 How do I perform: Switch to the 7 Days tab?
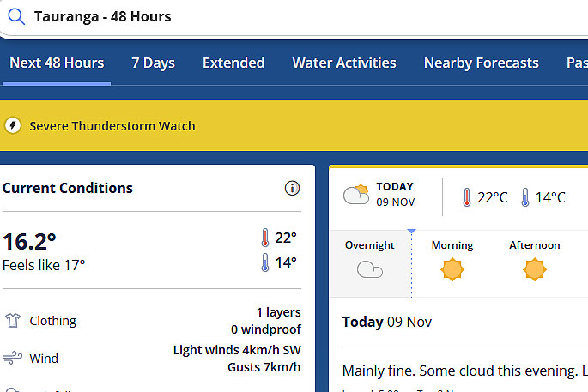coord(153,63)
